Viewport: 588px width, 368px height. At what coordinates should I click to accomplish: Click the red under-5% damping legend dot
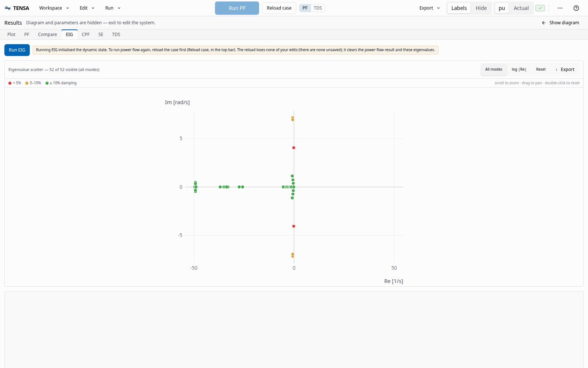coord(10,83)
